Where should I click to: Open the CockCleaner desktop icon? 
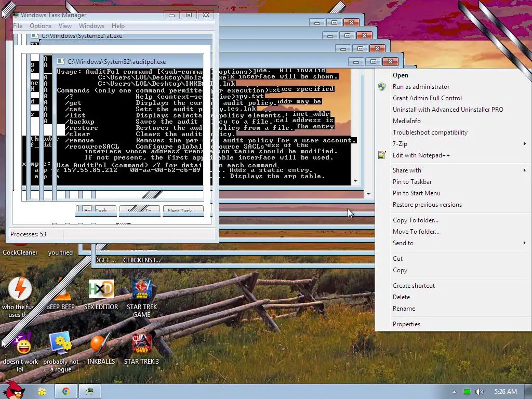click(x=20, y=252)
